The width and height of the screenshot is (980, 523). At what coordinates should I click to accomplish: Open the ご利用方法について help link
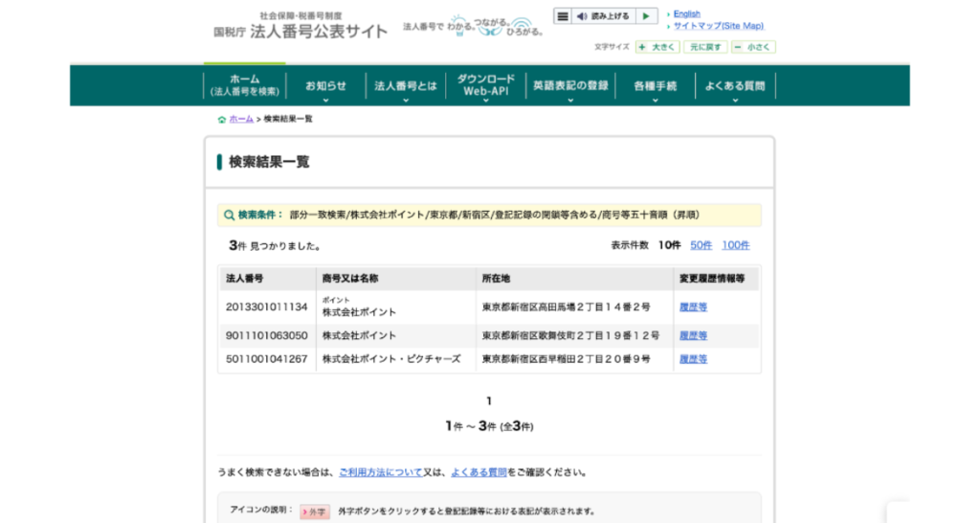pos(380,472)
